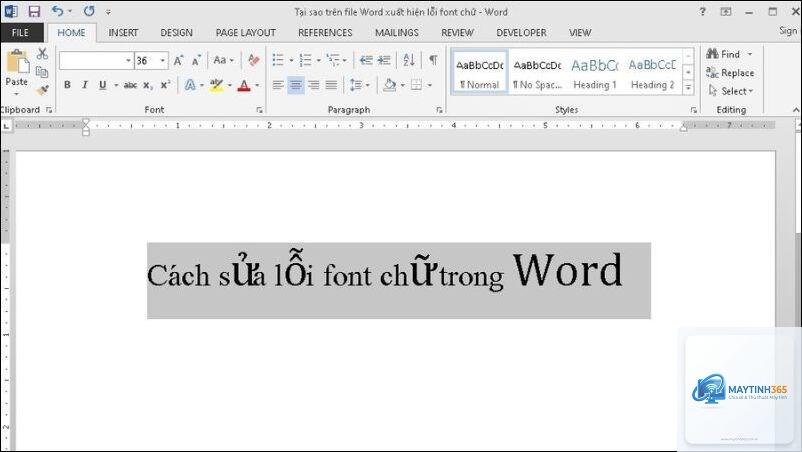Toggle Underline formatting

102,85
